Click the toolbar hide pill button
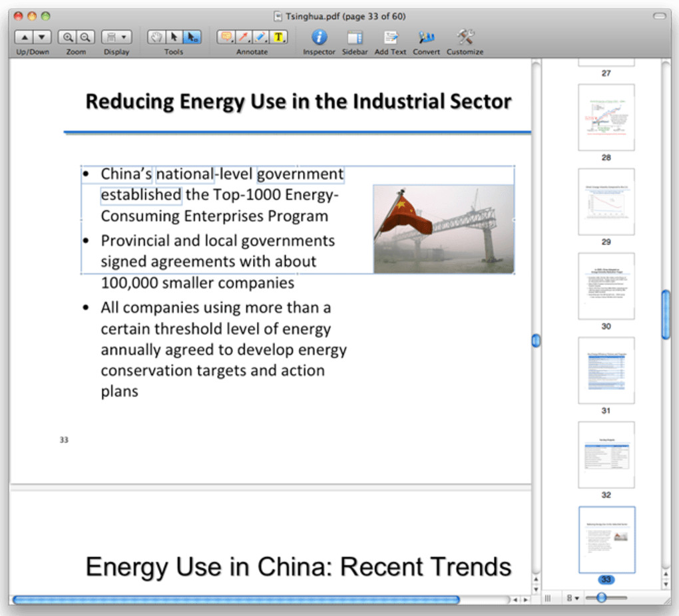 coord(660,16)
